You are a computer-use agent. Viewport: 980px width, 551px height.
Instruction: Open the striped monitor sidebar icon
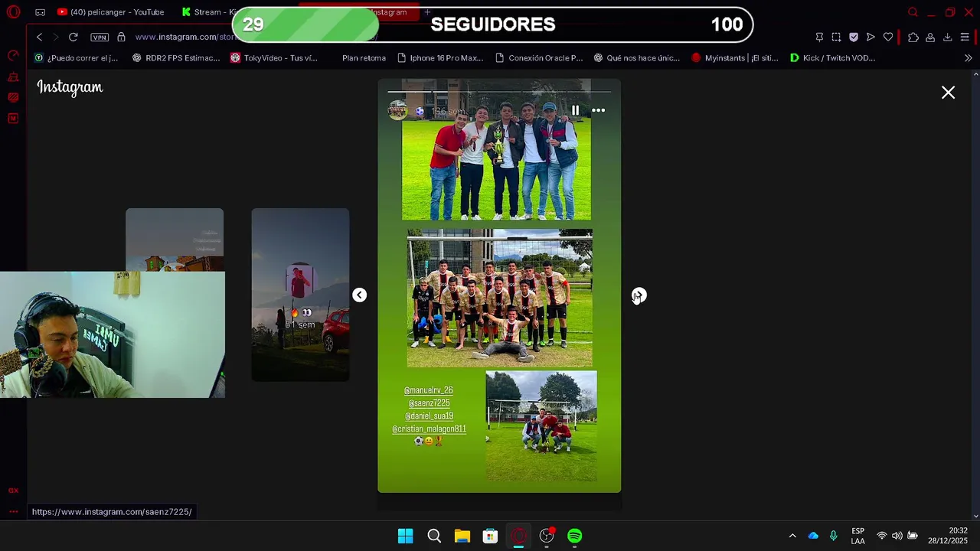click(13, 97)
